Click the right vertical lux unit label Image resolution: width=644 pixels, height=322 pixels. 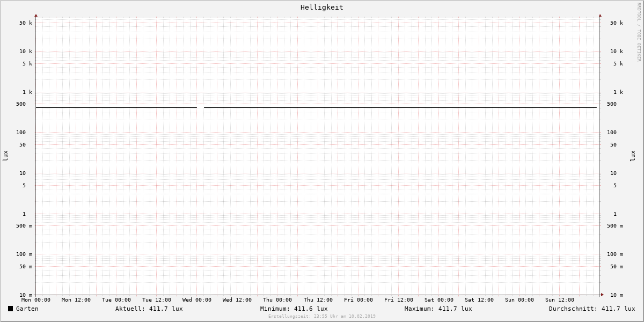[633, 156]
